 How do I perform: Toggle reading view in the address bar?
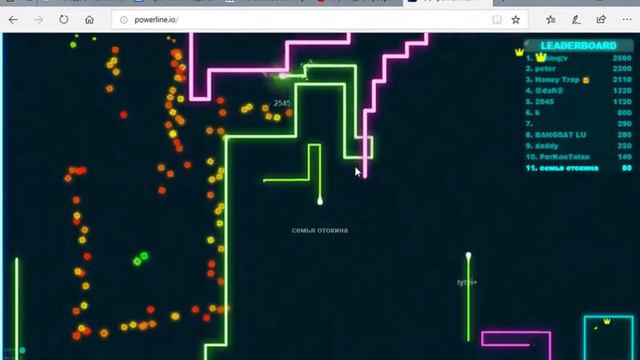click(497, 20)
